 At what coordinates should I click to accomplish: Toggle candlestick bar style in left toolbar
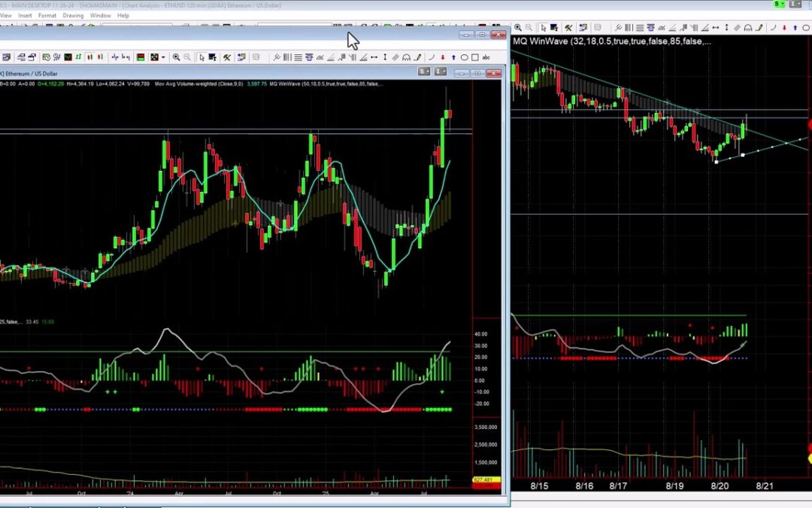point(89,57)
